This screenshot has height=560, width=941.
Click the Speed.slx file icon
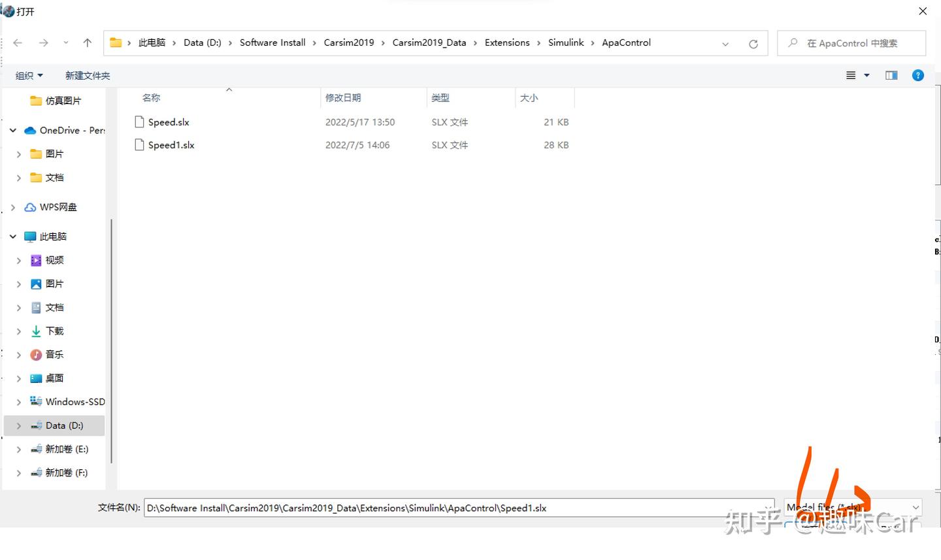tap(139, 122)
